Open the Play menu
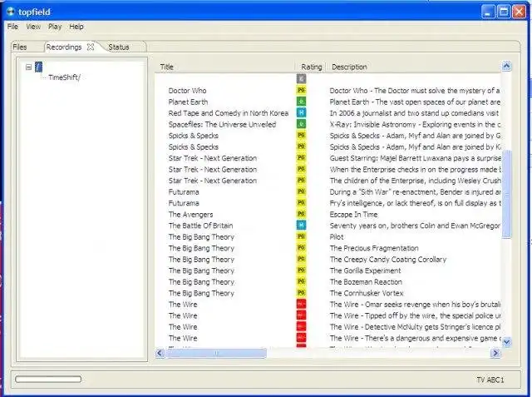 click(x=55, y=27)
